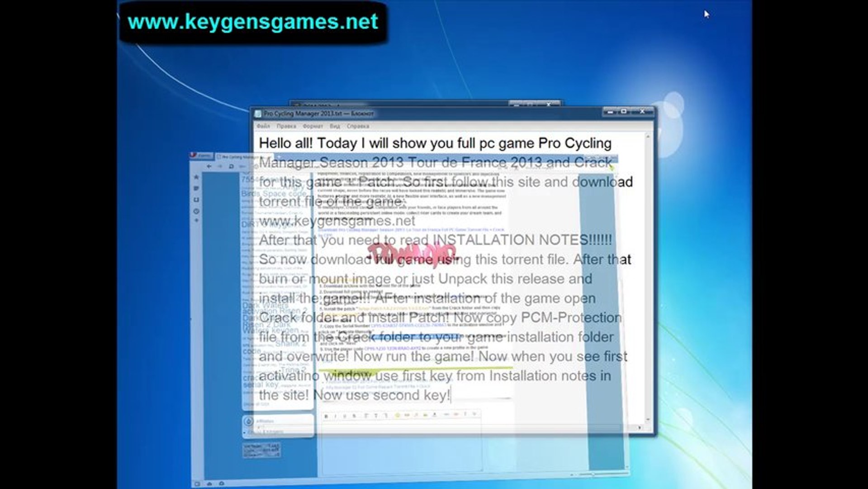The height and width of the screenshot is (489, 868).
Task: Place cursor after "Now use second key!"
Action: 451,395
